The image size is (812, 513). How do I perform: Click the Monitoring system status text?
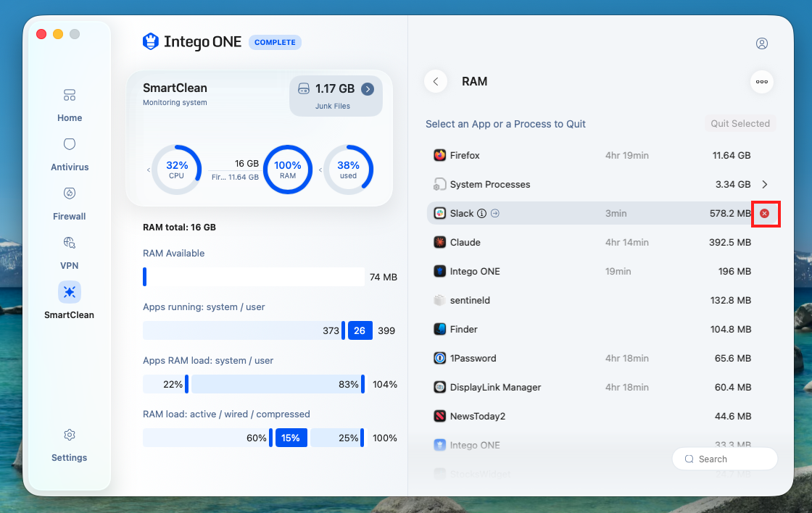pos(175,102)
